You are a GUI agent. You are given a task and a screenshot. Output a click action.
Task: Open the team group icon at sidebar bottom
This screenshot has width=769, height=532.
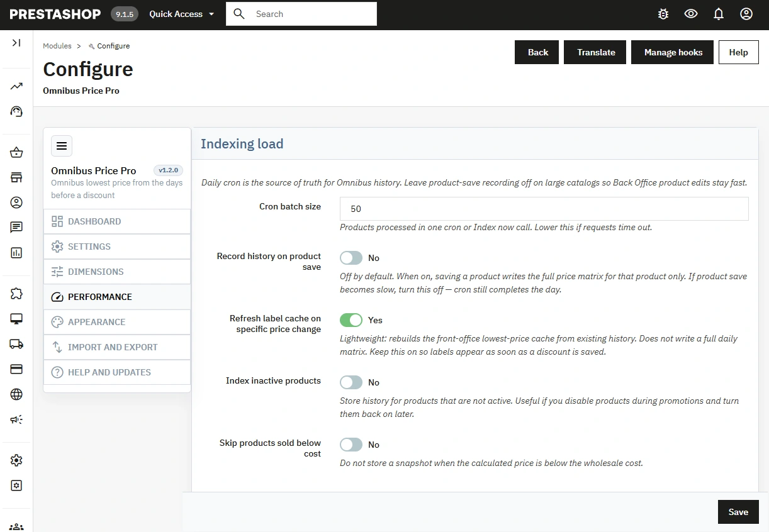click(16, 527)
